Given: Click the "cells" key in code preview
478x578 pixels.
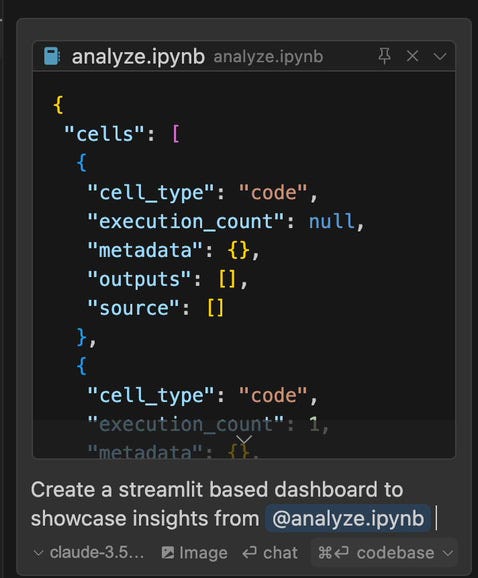Looking at the screenshot, I should click(x=104, y=134).
